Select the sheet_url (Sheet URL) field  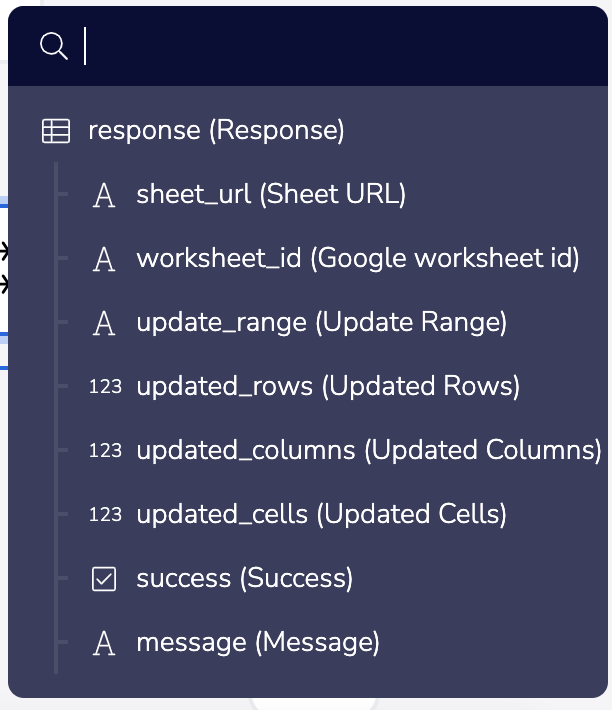271,194
